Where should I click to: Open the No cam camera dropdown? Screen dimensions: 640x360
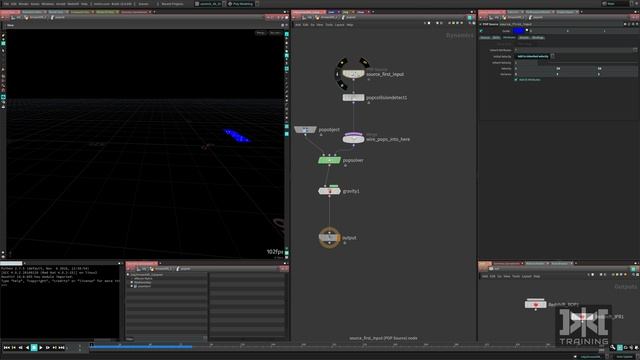(x=275, y=33)
